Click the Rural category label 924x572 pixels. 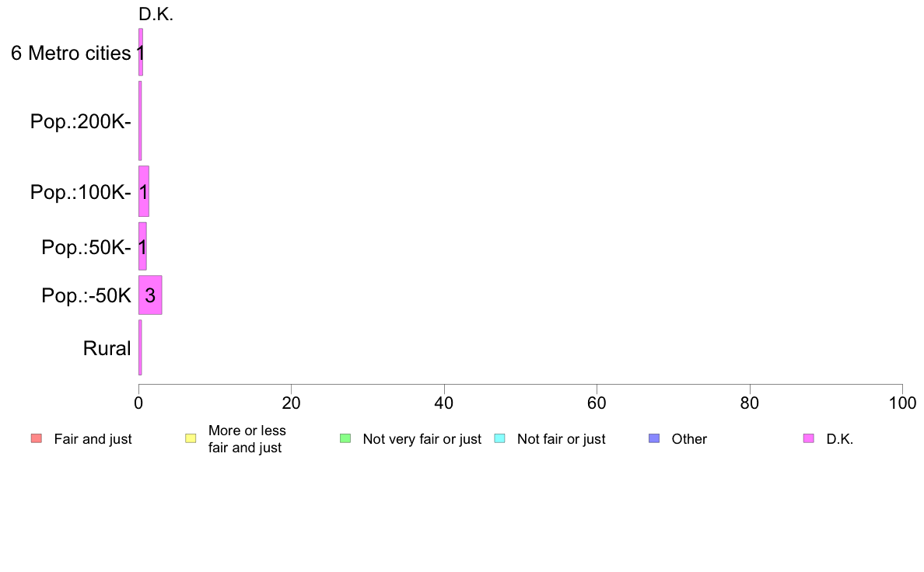pyautogui.click(x=107, y=348)
